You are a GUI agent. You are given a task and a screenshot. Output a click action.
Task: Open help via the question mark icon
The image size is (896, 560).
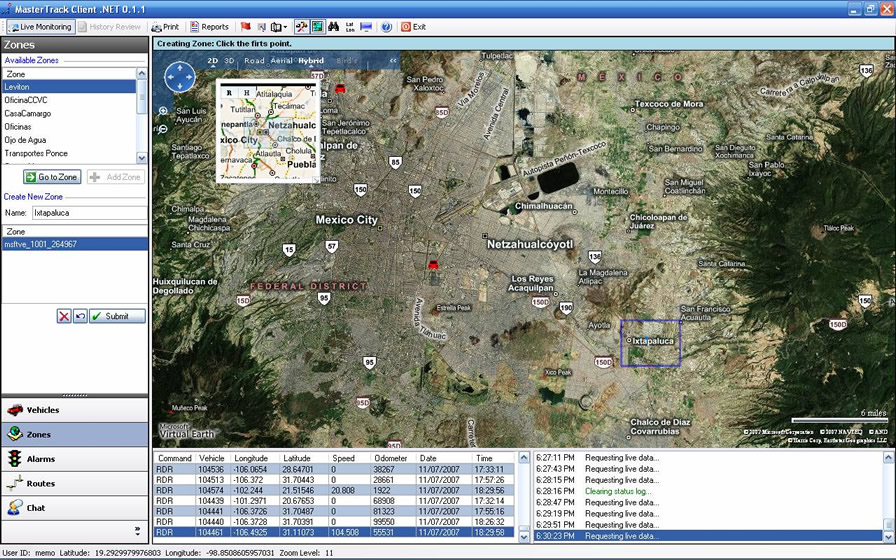387,27
